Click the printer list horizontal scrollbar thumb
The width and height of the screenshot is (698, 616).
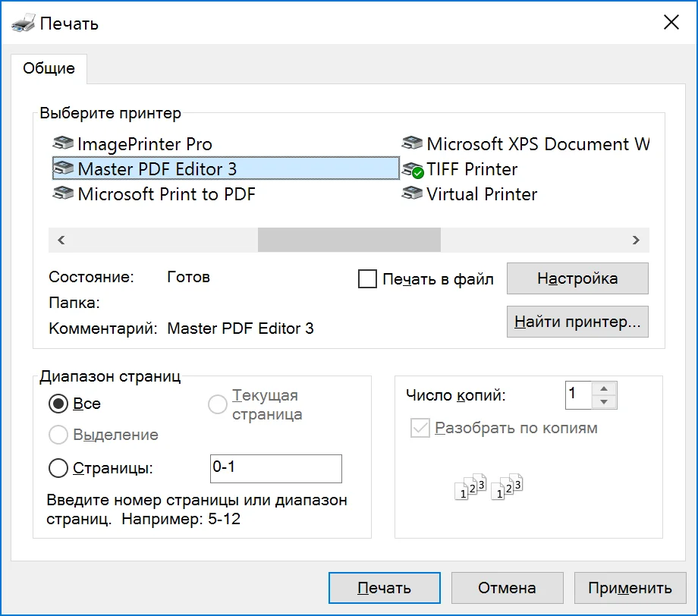(349, 240)
